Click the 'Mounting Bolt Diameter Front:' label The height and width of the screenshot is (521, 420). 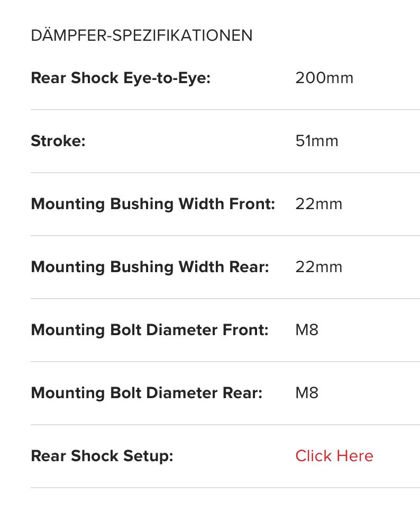(150, 330)
